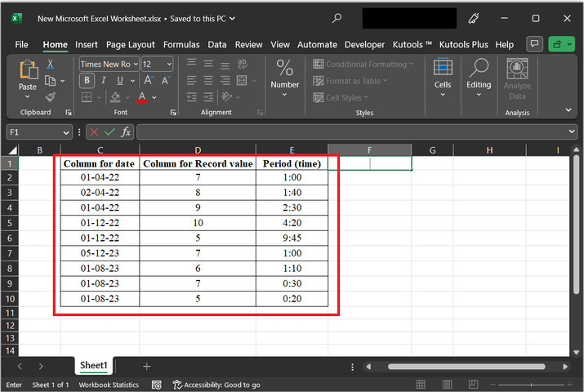Expand the font size dropdown

tap(169, 64)
